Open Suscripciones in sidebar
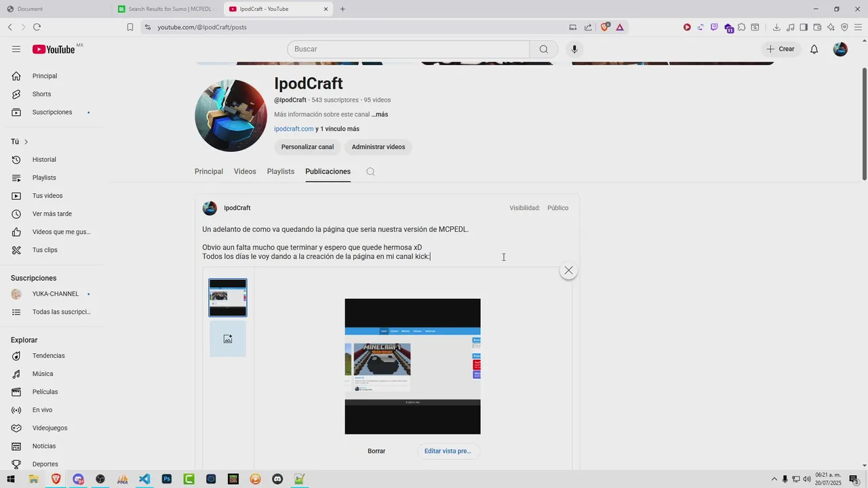The height and width of the screenshot is (488, 868). (53, 112)
